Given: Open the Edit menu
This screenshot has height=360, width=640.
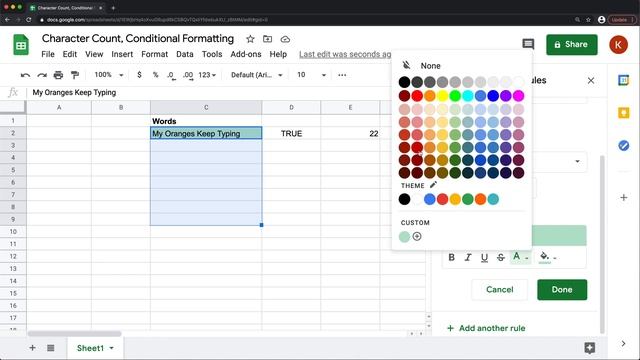Looking at the screenshot, I should (x=70, y=54).
